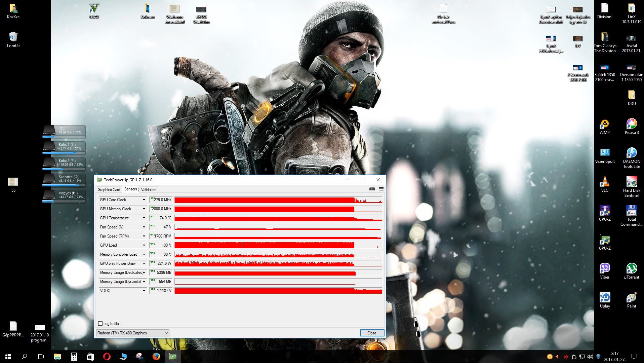Enable the Log to file checkbox

click(x=100, y=324)
